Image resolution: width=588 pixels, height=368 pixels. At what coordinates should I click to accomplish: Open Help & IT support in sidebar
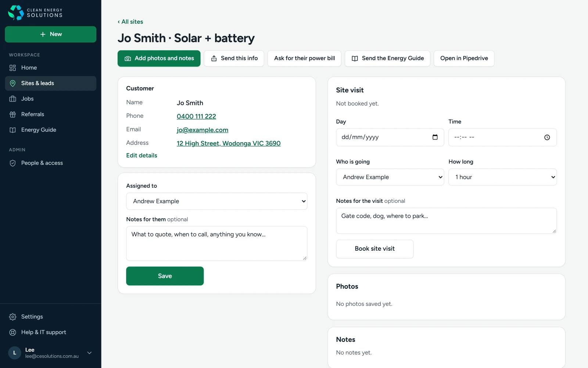point(51,332)
